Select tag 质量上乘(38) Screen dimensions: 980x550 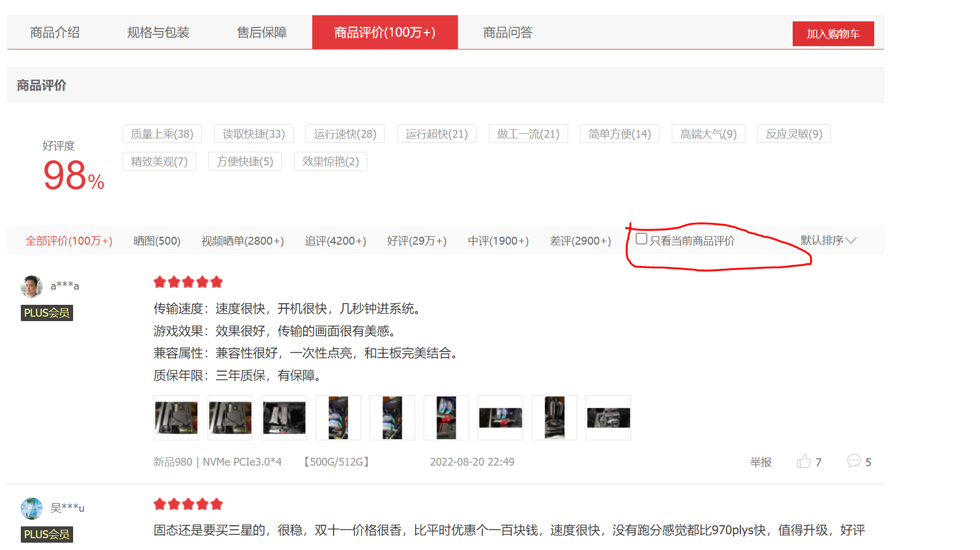[x=162, y=134]
